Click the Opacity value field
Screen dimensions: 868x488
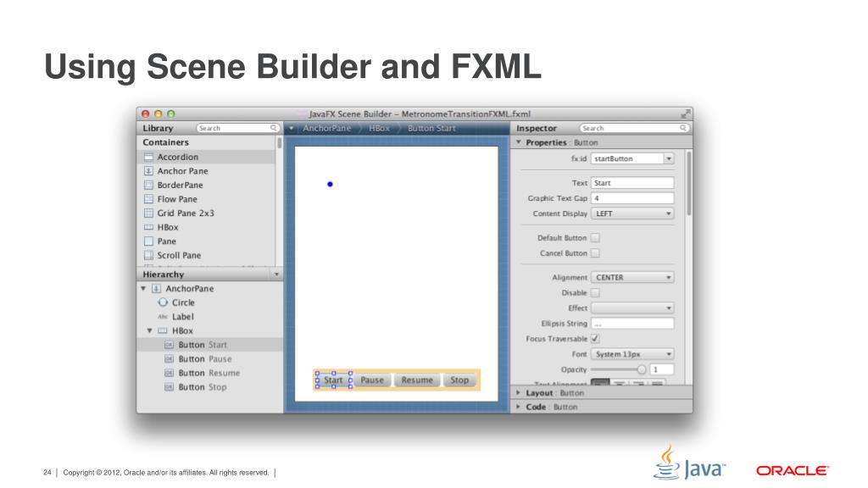[662, 369]
